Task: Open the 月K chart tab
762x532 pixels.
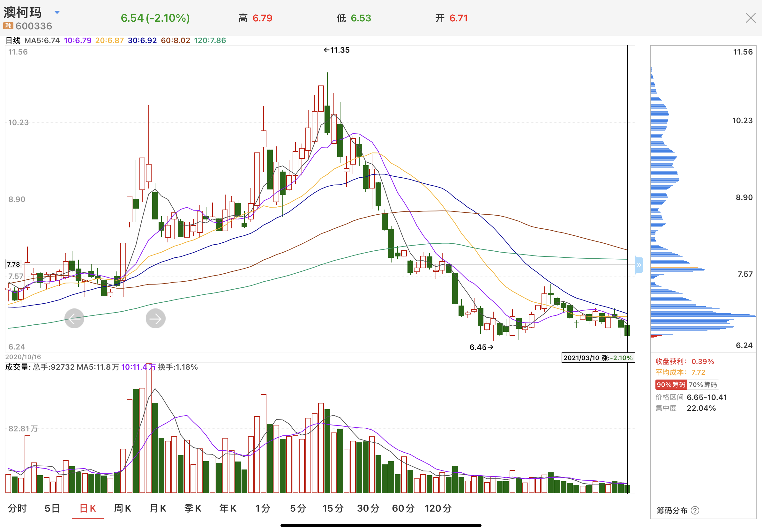Action: point(158,508)
